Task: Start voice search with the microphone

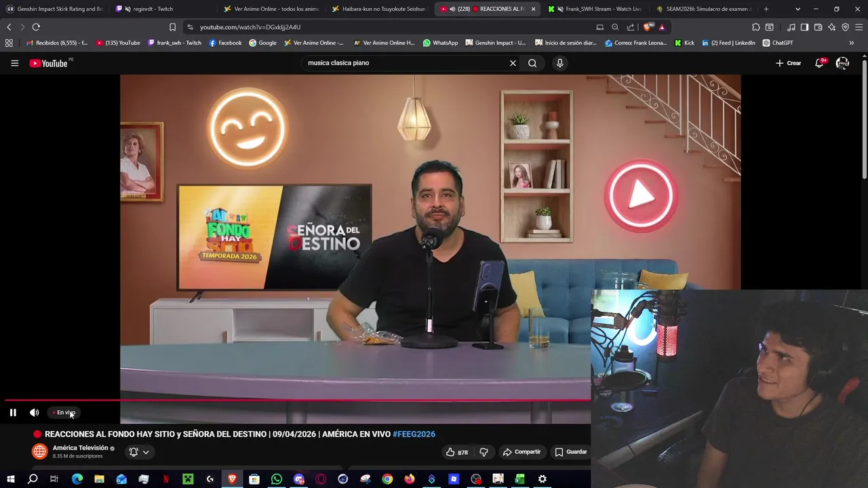Action: click(x=559, y=63)
